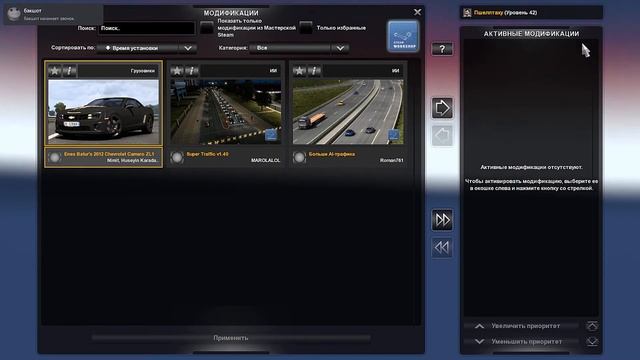This screenshot has width=640, height=360.
Task: Click mod title Больше AI-трафика
Action: click(x=331, y=154)
